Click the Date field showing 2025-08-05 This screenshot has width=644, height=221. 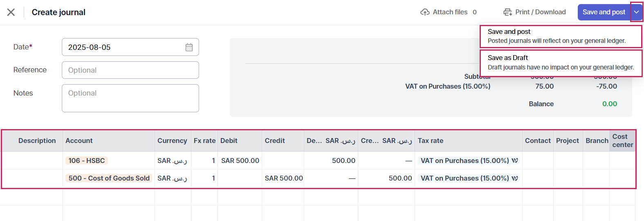[x=123, y=47]
